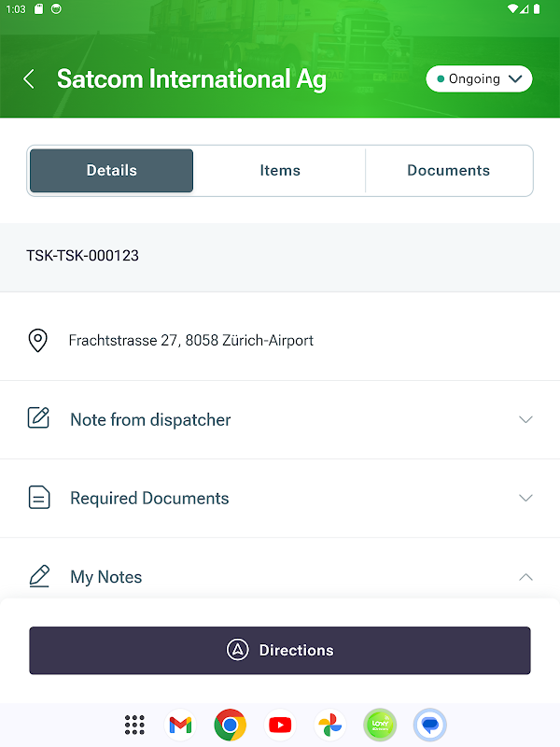Image resolution: width=560 pixels, height=747 pixels.
Task: Click the Required Documents page icon
Action: click(38, 498)
